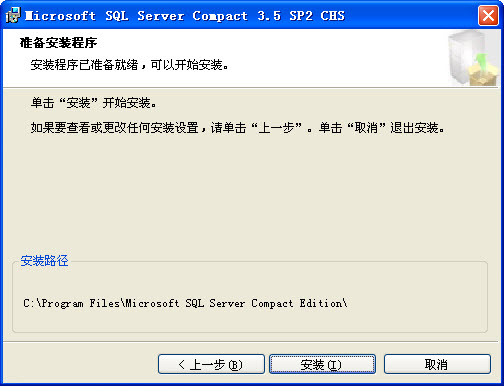Viewport: 504px width, 386px height.
Task: Click the C:\Program Files install path text
Action: [185, 303]
